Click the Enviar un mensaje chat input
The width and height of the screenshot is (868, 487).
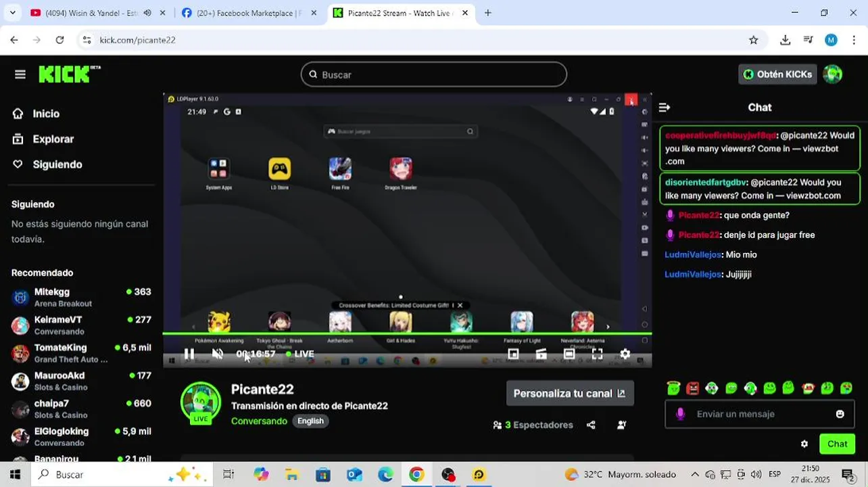(761, 414)
